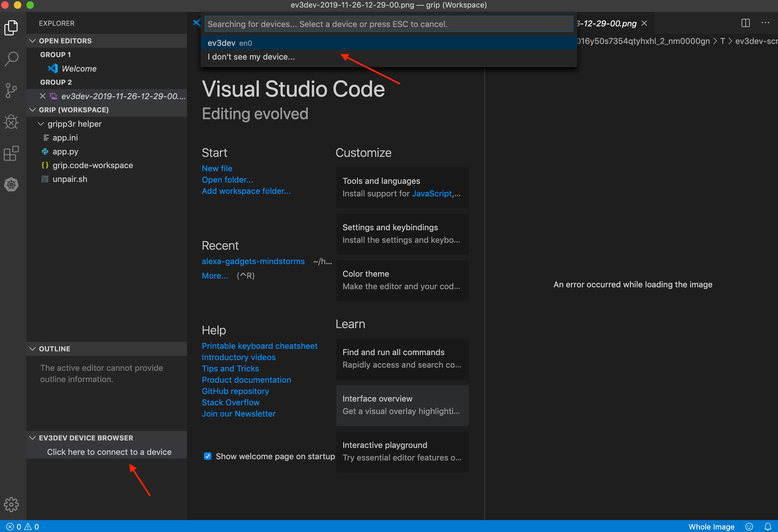Click GROUP 1 header in Open Editors
The height and width of the screenshot is (532, 778).
56,55
